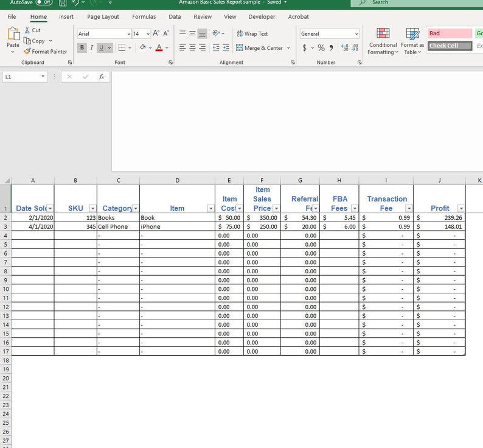This screenshot has height=448, width=483.
Task: Open the Alignment dialog launcher
Action: (293, 62)
